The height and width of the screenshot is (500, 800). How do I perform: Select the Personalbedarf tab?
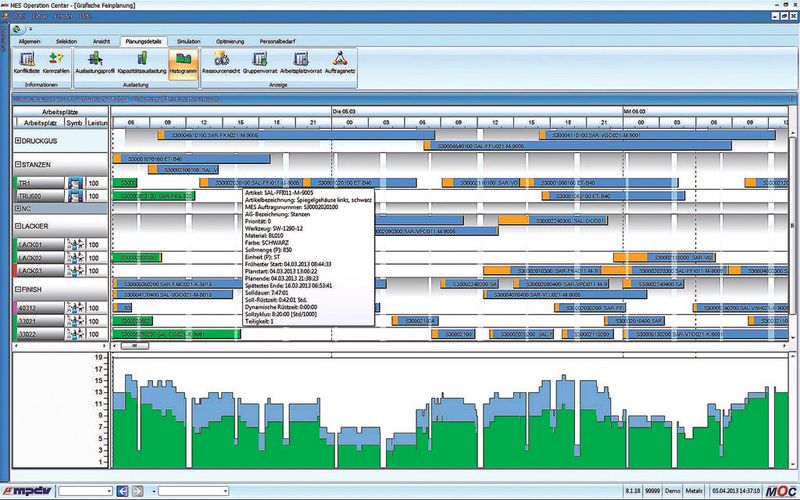(278, 41)
